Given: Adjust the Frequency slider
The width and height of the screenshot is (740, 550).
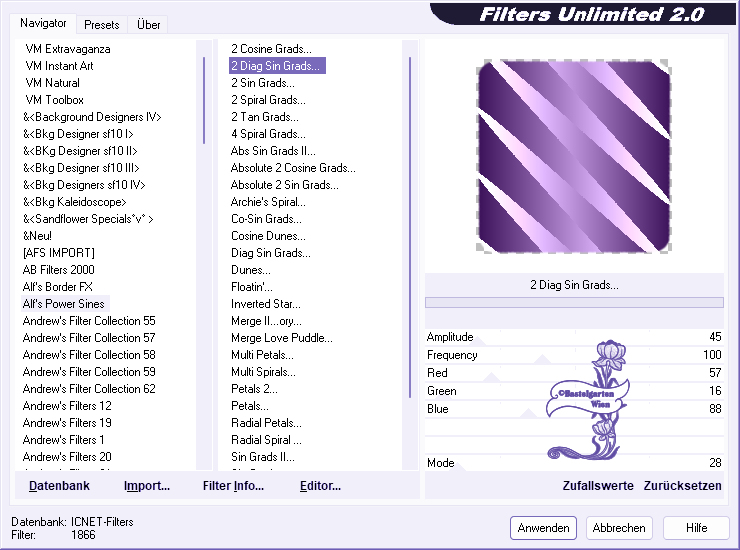Looking at the screenshot, I should 574,355.
